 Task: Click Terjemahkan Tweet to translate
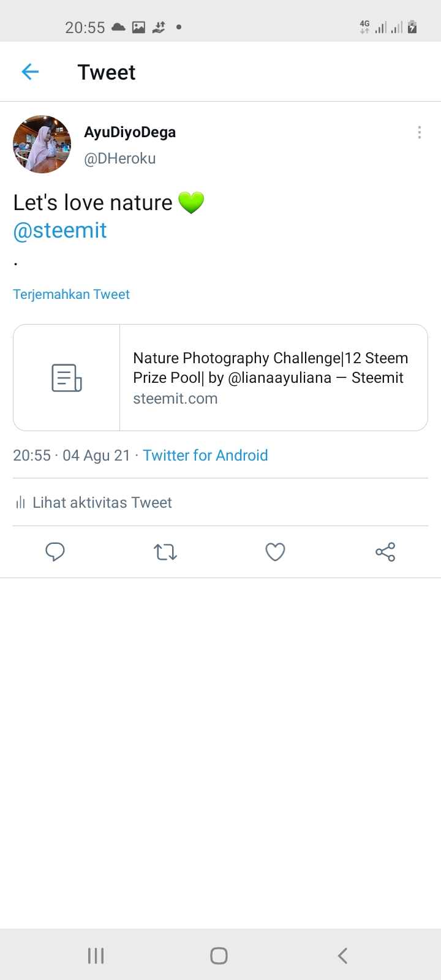coord(72,294)
